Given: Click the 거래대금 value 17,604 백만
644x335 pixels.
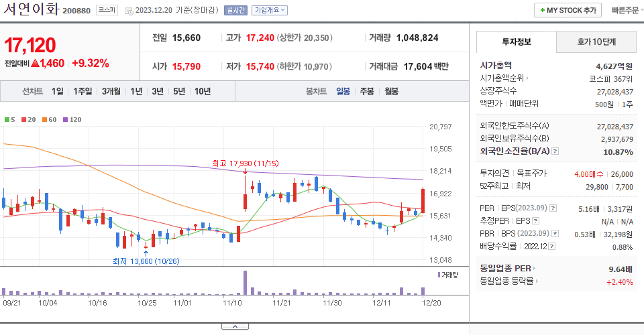Looking at the screenshot, I should [426, 66].
